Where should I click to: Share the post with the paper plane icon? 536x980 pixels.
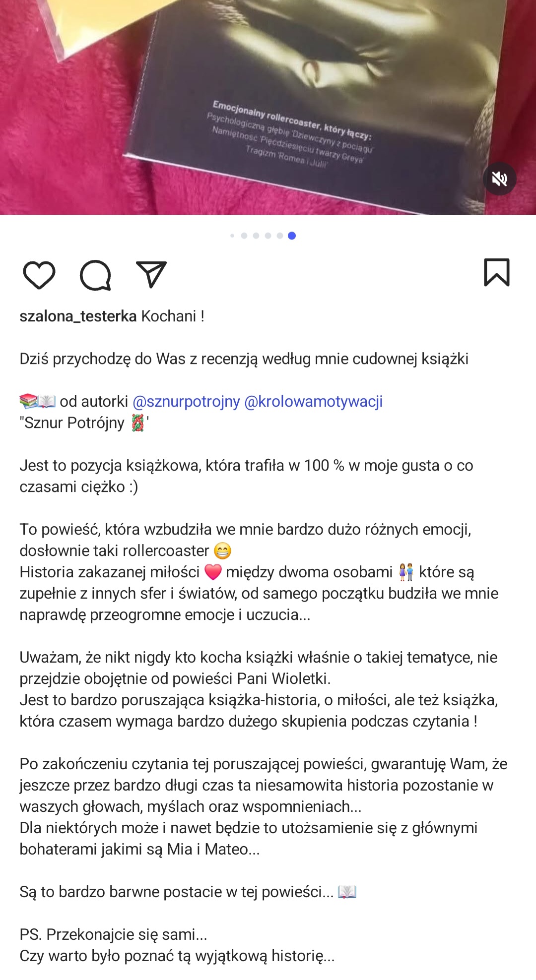click(151, 274)
